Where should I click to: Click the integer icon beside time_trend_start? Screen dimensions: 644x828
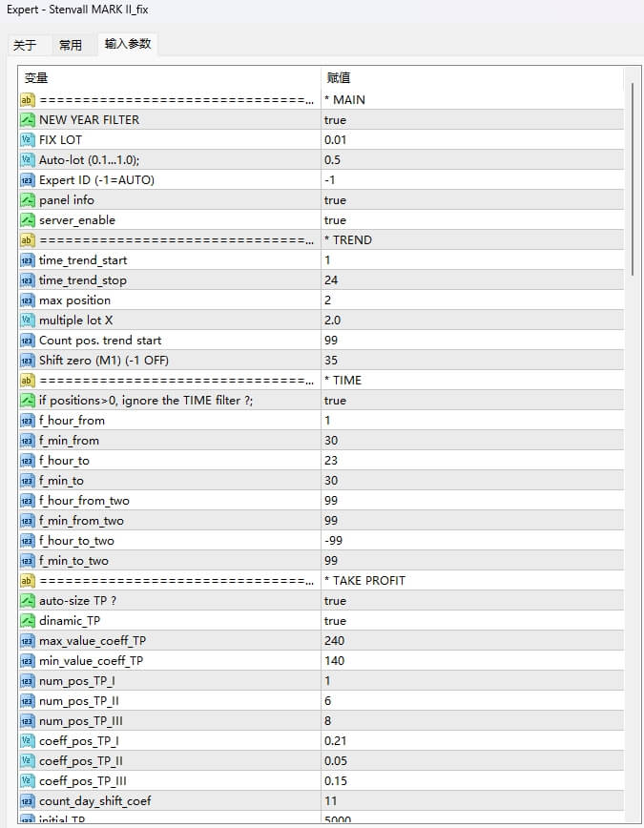pyautogui.click(x=28, y=260)
